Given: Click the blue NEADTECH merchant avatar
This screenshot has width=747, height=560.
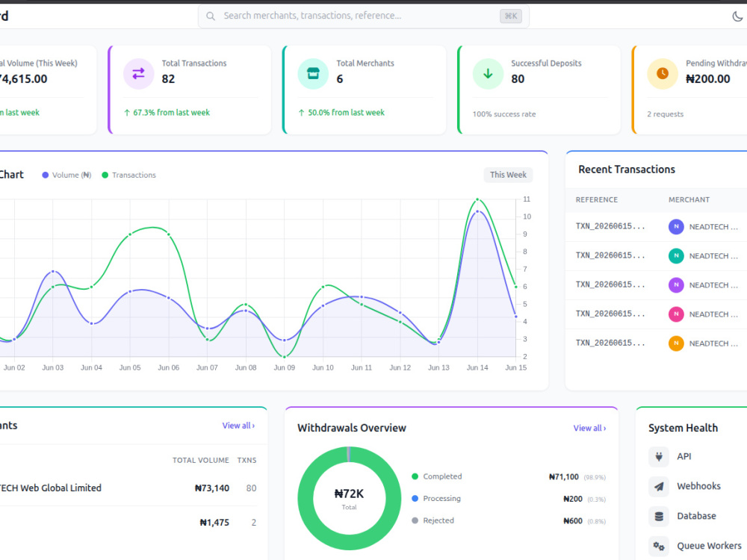Looking at the screenshot, I should (x=676, y=227).
